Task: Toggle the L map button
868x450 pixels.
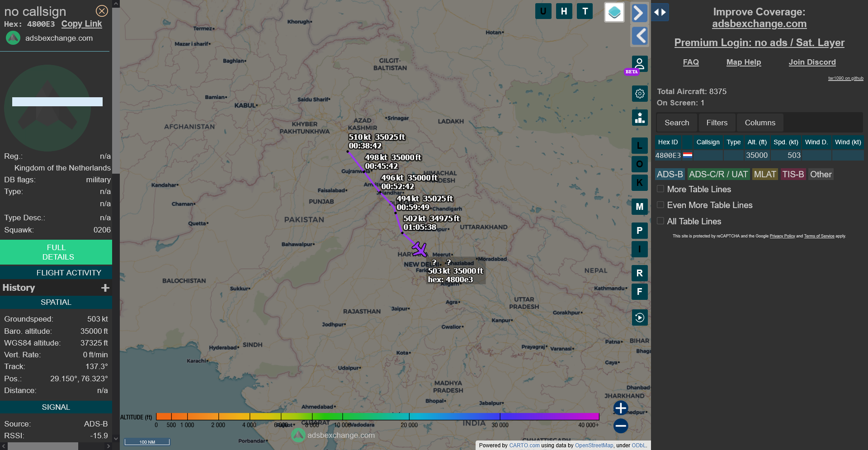Action: pos(639,146)
